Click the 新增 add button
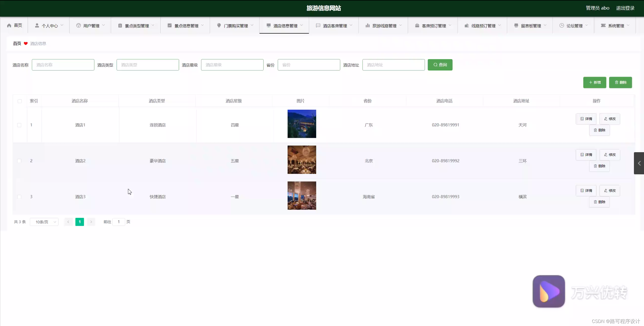This screenshot has height=326, width=644. [594, 82]
